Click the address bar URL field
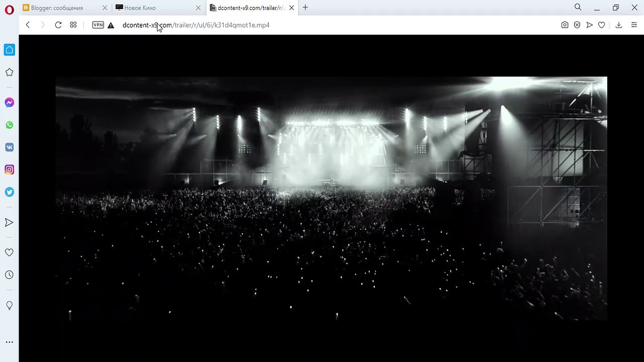The width and height of the screenshot is (644, 362). click(337, 25)
